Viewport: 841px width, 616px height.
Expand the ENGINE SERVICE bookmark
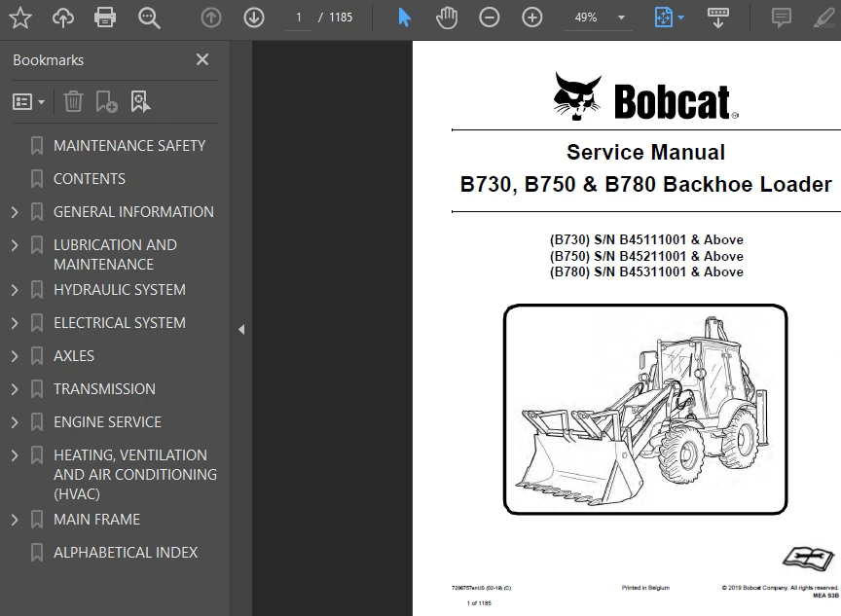click(x=14, y=421)
